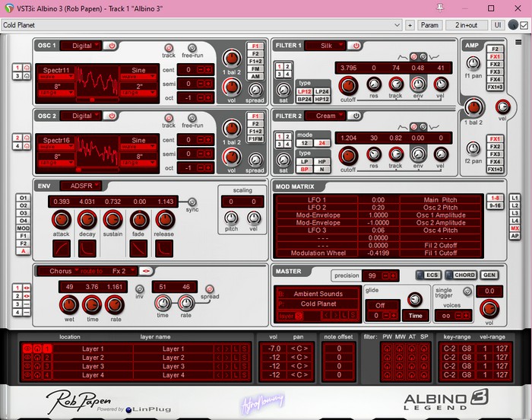Select Filter 2 HP type
The width and height of the screenshot is (532, 420).
pos(321,162)
